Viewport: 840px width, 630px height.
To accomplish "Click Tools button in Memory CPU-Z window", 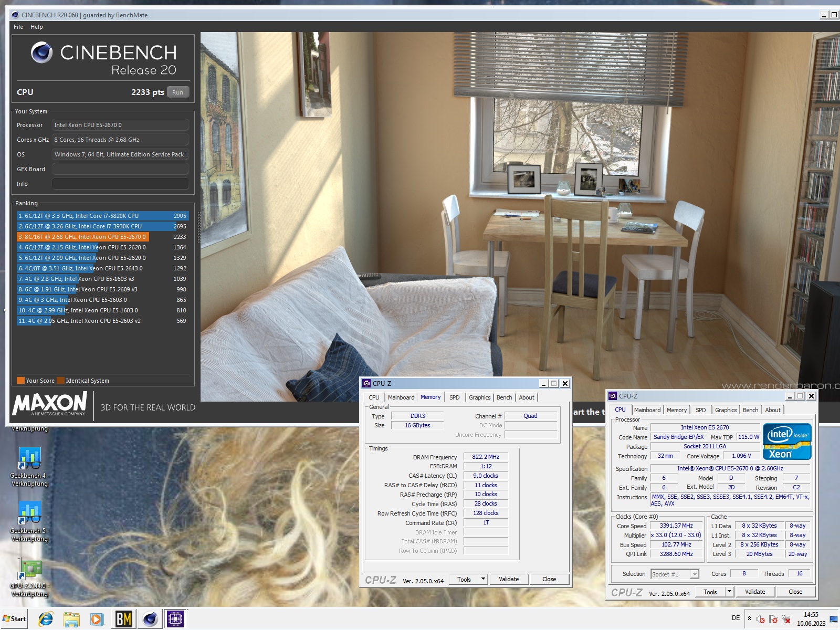I will tap(464, 579).
